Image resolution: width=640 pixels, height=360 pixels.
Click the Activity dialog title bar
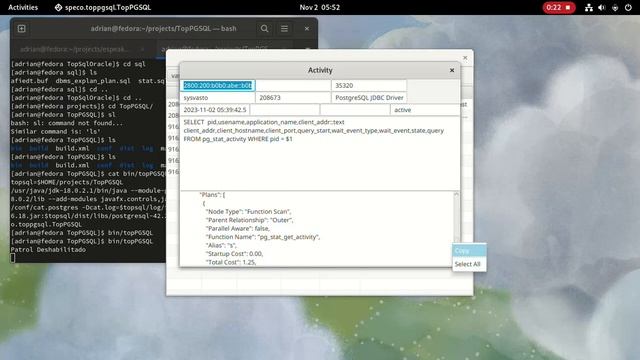(x=320, y=70)
